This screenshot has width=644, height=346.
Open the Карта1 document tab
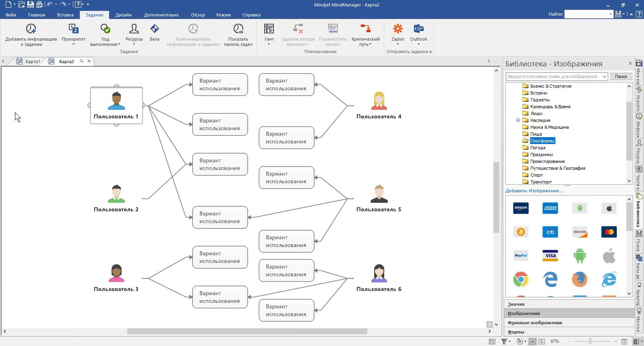click(x=33, y=62)
